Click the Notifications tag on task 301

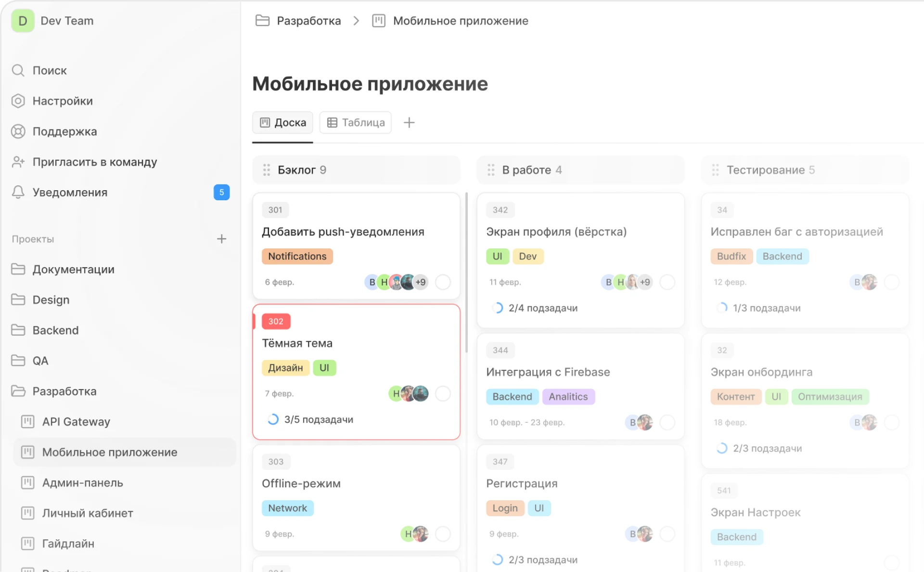[297, 256]
